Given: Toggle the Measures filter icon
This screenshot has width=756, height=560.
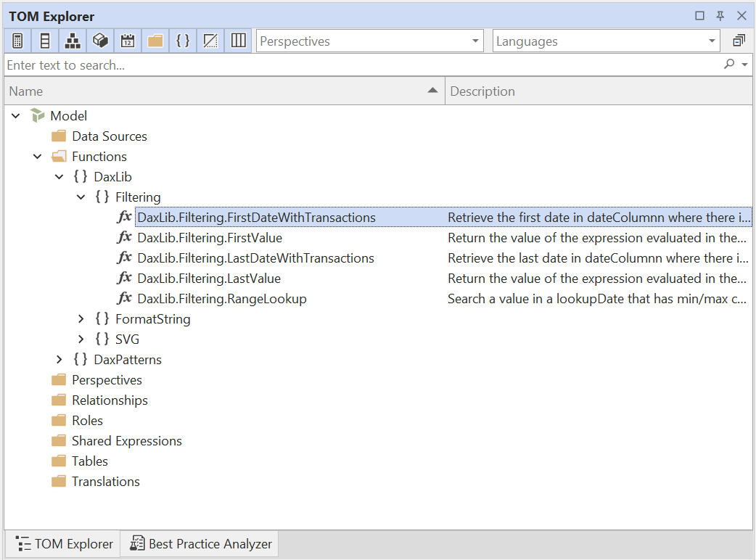Looking at the screenshot, I should [x=17, y=40].
